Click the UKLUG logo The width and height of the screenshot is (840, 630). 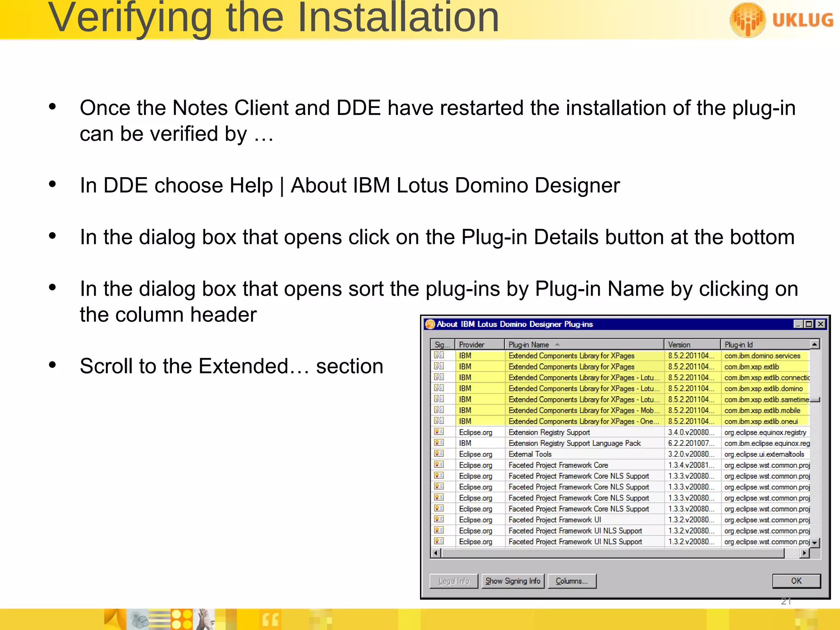(x=782, y=20)
